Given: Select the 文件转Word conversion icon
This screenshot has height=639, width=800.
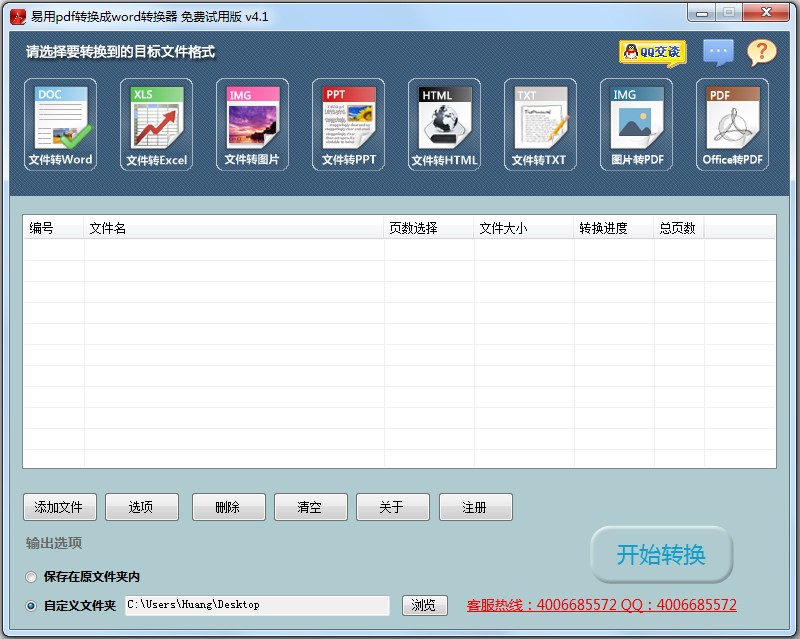Looking at the screenshot, I should click(x=60, y=124).
